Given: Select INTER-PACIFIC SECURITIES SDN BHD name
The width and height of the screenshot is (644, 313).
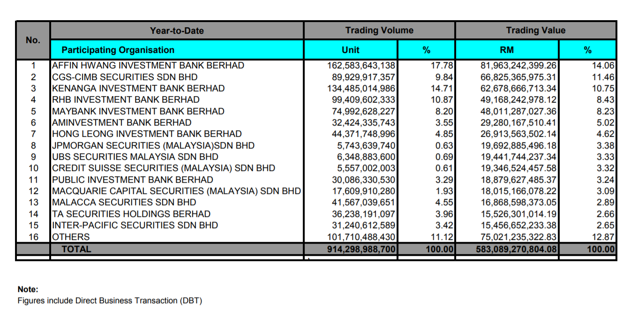Looking at the screenshot, I should pos(135,225).
